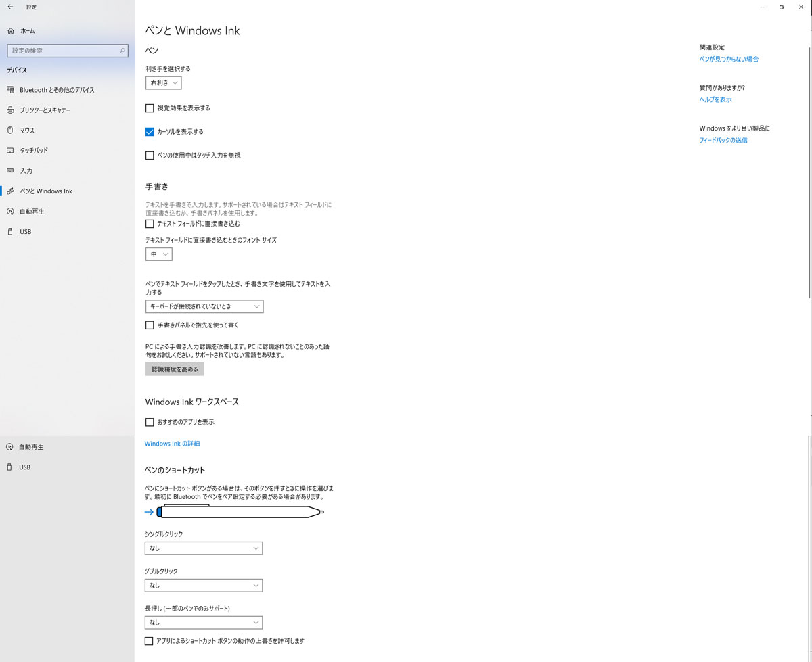This screenshot has height=662, width=812.
Task: Check おすすめのアプリを表示
Action: [x=150, y=422]
